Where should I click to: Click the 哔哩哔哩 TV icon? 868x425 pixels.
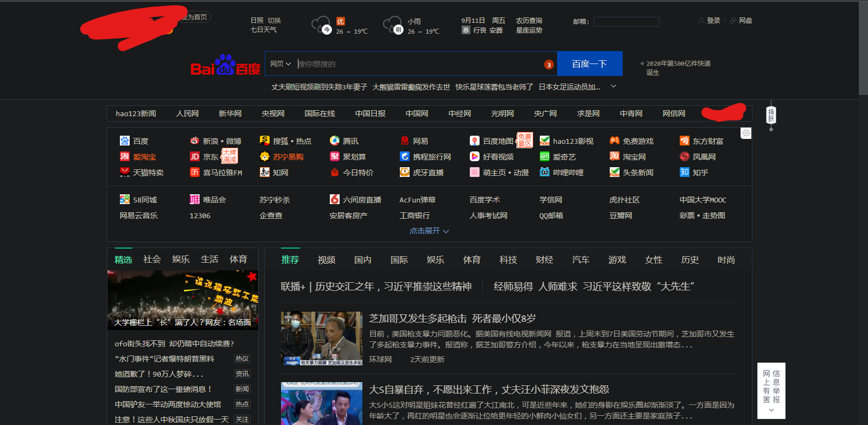pos(545,172)
